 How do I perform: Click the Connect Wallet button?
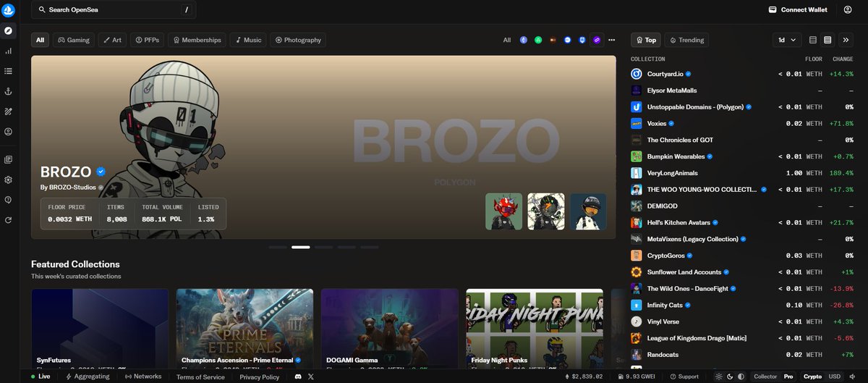(797, 10)
